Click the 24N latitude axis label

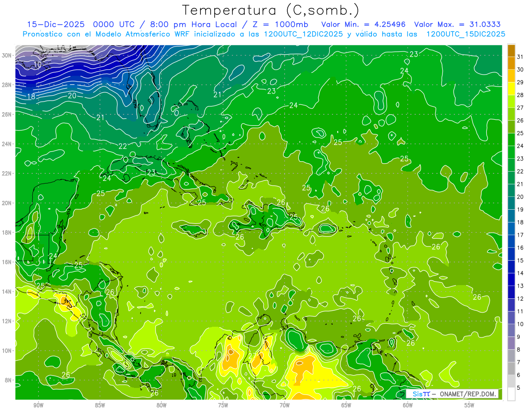(7, 144)
